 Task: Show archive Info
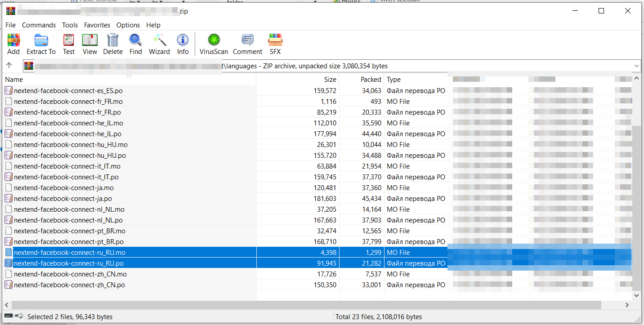point(183,44)
